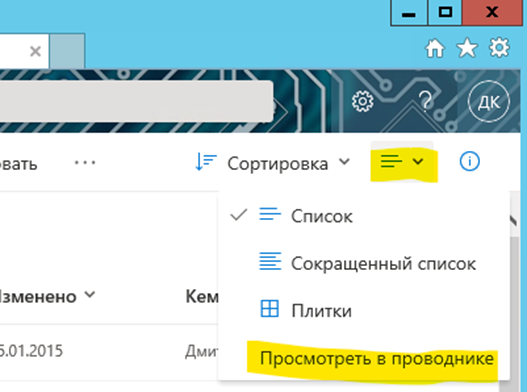Open ДК user account avatar
The height and width of the screenshot is (392, 527).
[489, 102]
